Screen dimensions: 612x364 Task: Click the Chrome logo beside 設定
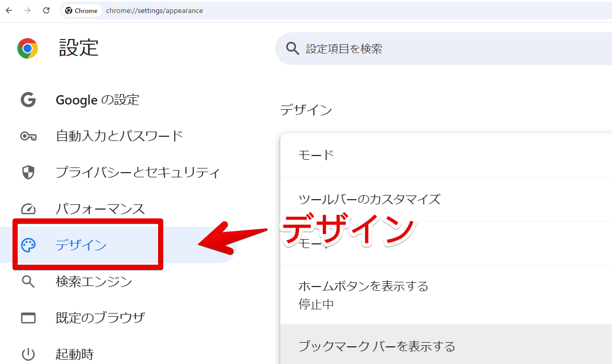pyautogui.click(x=28, y=48)
